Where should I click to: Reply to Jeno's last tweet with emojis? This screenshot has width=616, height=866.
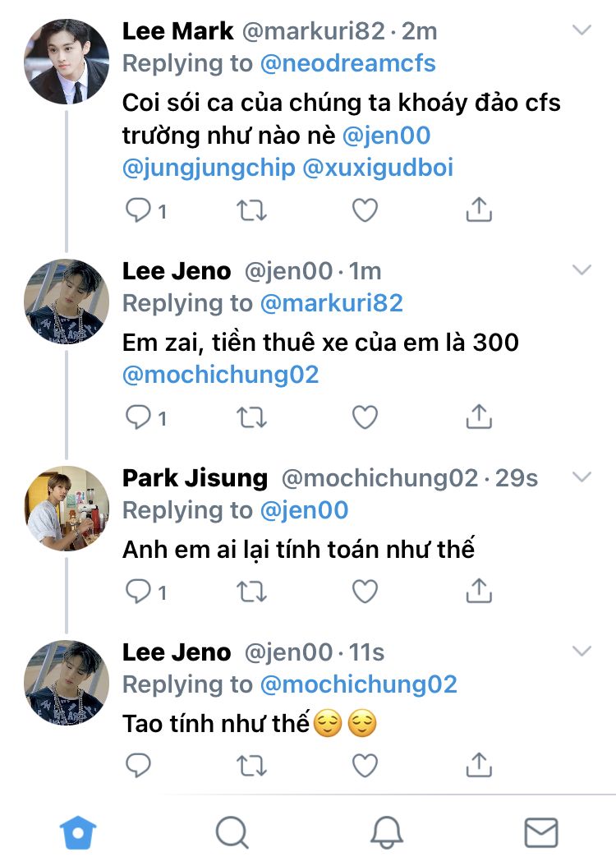[137, 766]
